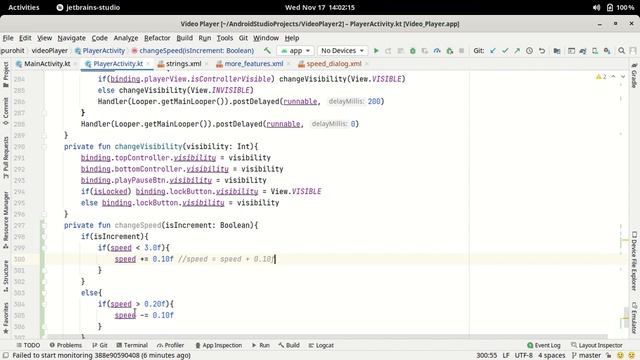This screenshot has width=640, height=360.
Task: Open the Problems tool window
Action: 66,345
